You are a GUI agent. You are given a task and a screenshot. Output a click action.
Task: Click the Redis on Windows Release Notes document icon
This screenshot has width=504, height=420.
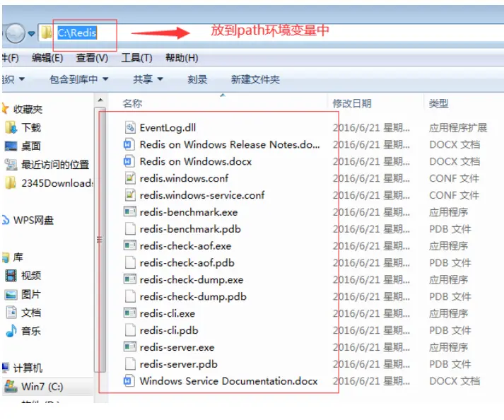(129, 144)
